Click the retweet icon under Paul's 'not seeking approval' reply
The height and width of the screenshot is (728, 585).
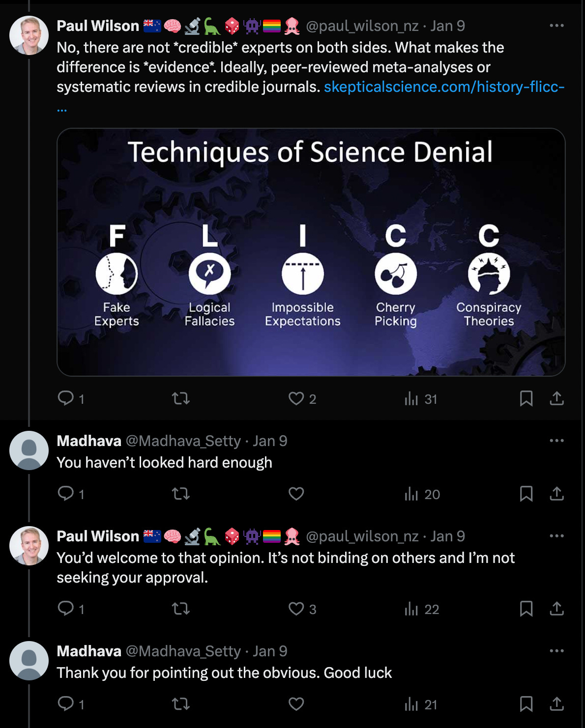pyautogui.click(x=181, y=610)
